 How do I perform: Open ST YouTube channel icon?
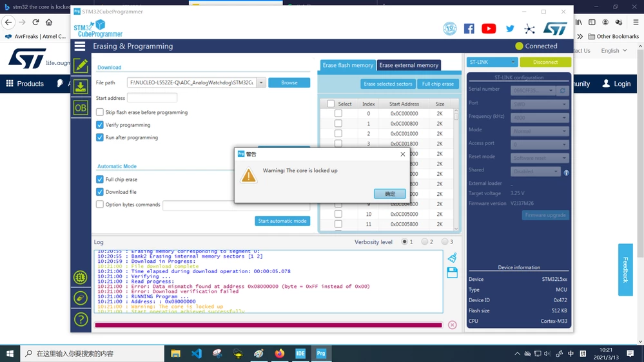pos(489,28)
